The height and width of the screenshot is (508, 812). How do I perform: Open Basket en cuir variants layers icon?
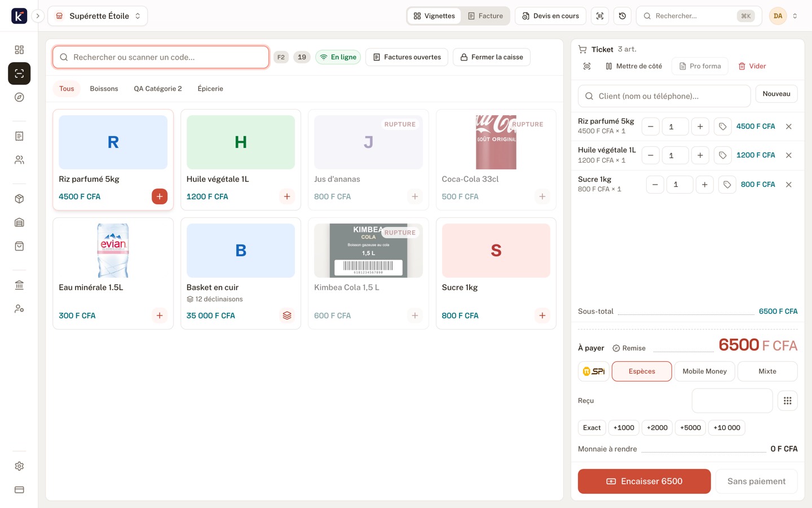pos(287,316)
